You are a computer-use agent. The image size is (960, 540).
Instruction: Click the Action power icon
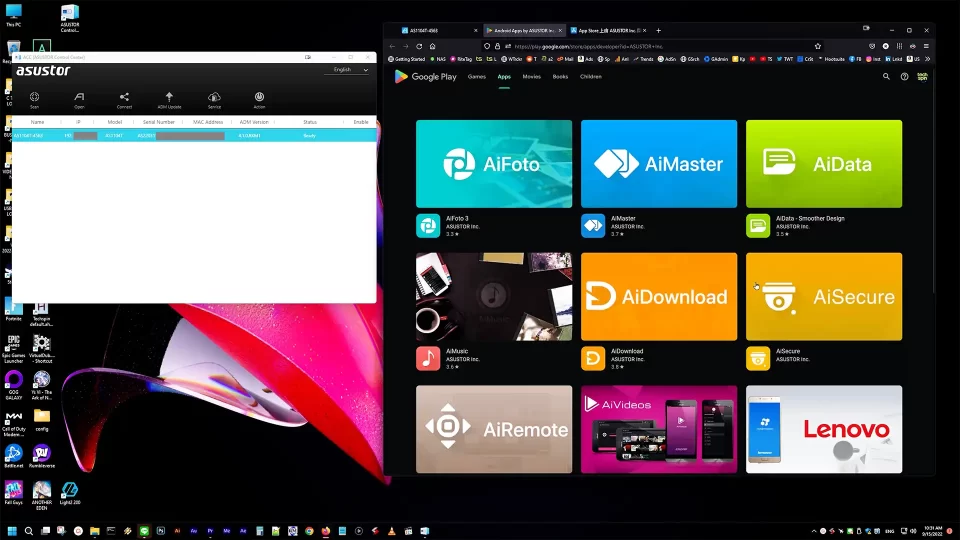coord(259,98)
